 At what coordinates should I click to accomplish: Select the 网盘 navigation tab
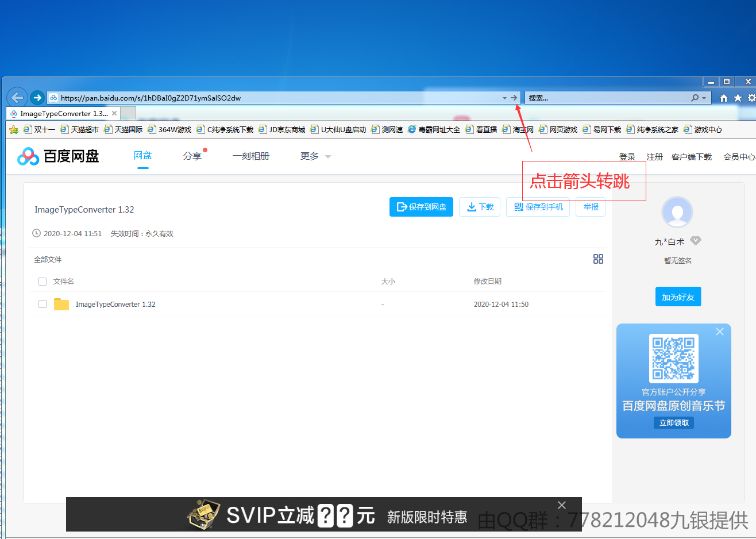tap(142, 156)
